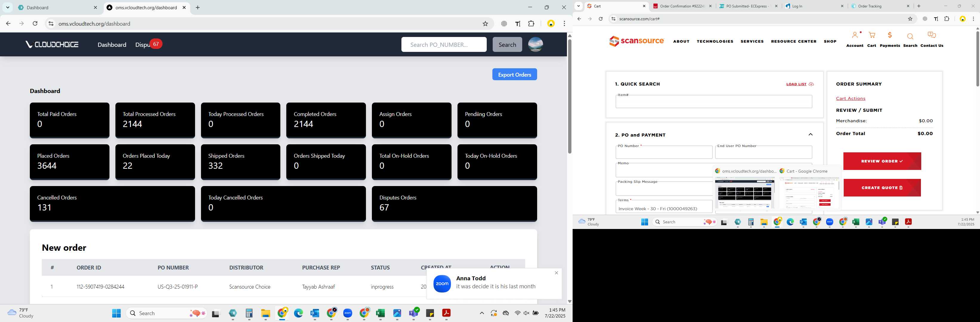Open tab search dropdown in the dashboard browser window

(8, 7)
